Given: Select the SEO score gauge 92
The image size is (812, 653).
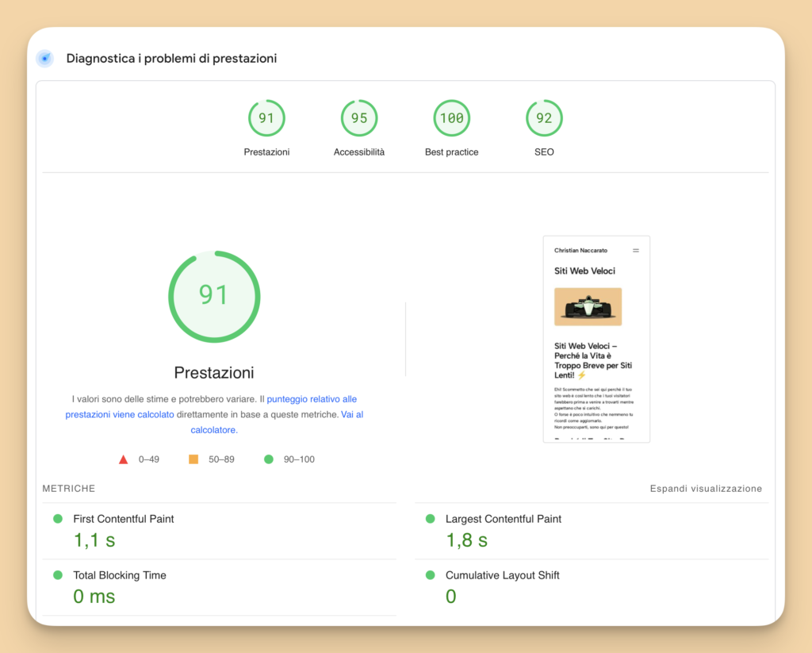Looking at the screenshot, I should [x=544, y=118].
